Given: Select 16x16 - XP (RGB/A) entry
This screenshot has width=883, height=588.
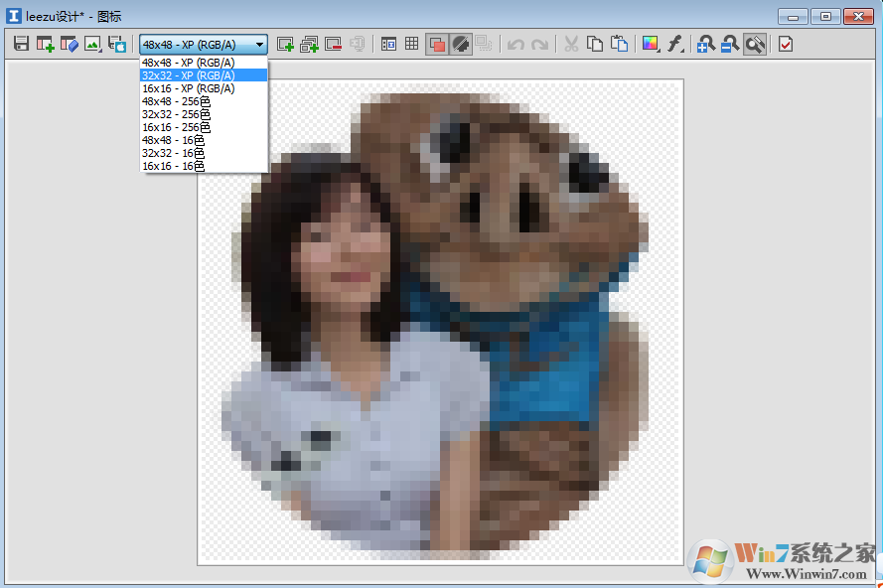Looking at the screenshot, I should pos(189,88).
